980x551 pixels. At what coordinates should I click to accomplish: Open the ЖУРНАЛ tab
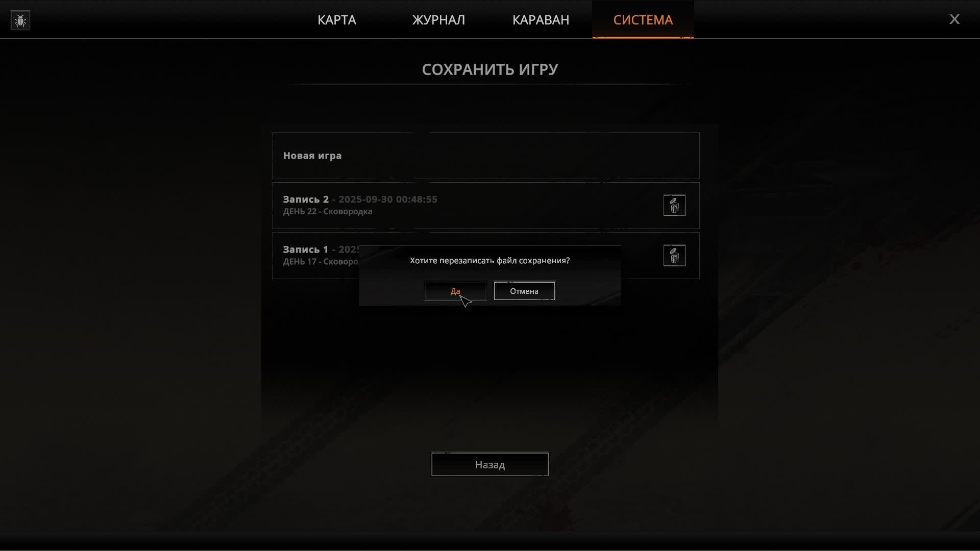click(438, 20)
